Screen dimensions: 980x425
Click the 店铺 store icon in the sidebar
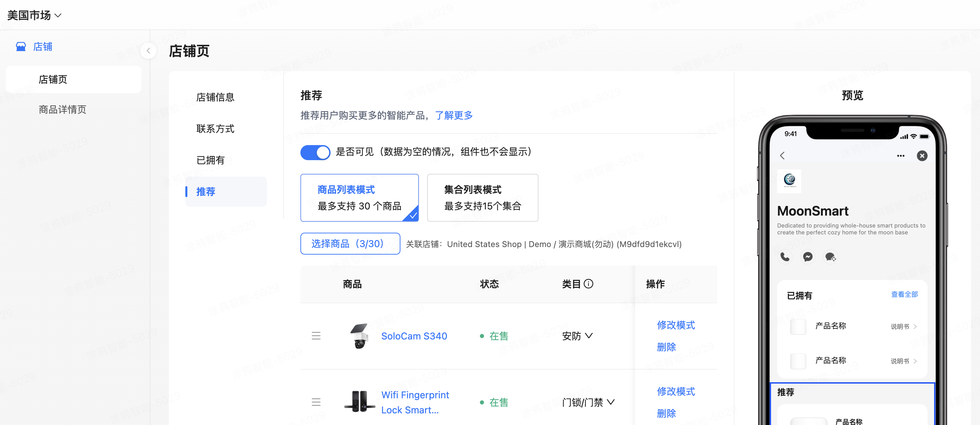coord(21,47)
